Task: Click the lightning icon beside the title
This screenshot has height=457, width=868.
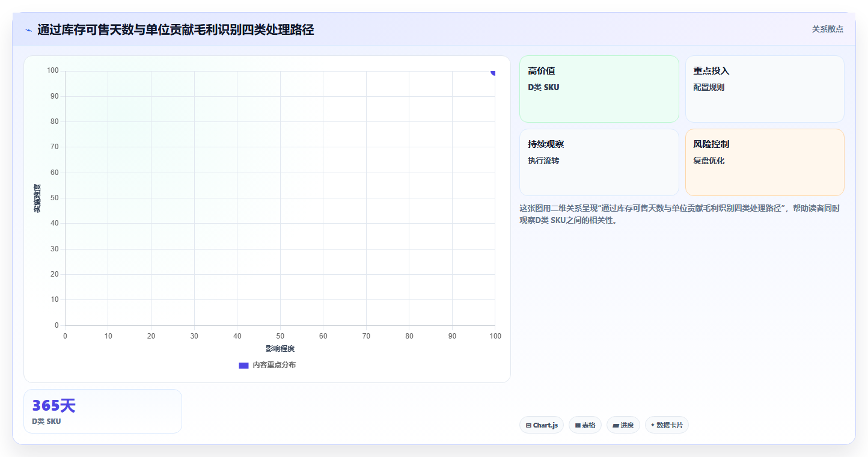Action: (x=28, y=30)
